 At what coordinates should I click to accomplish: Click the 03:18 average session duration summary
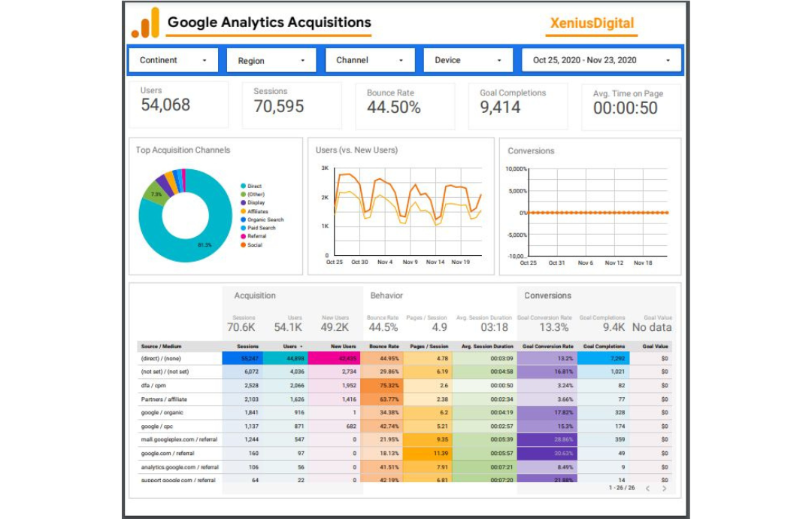point(495,327)
